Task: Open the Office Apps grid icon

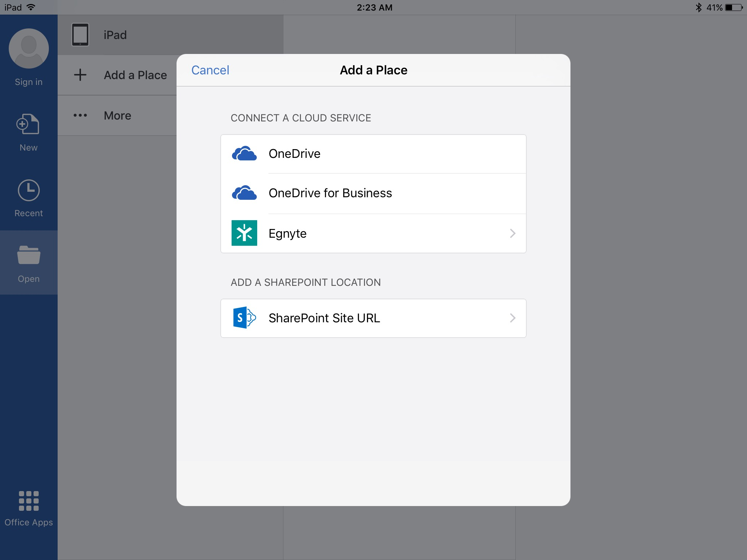Action: pyautogui.click(x=29, y=501)
